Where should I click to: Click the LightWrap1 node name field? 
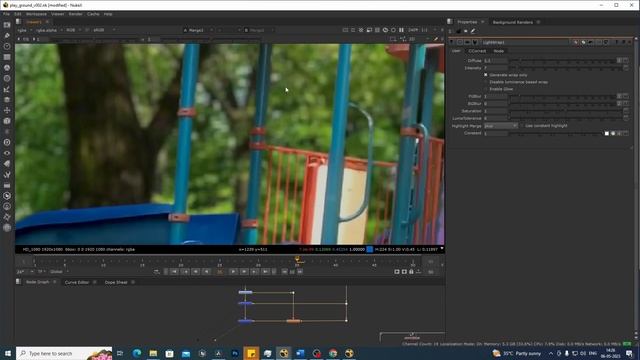tap(526, 42)
